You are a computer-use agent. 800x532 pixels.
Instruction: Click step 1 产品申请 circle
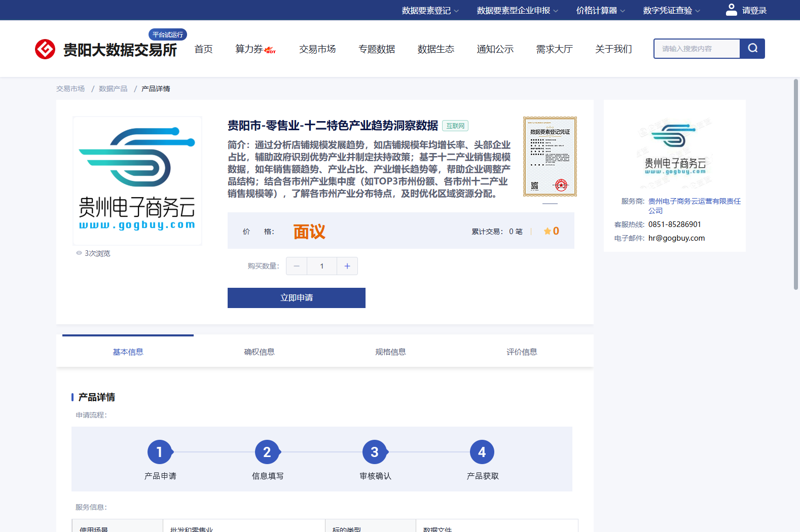[160, 452]
